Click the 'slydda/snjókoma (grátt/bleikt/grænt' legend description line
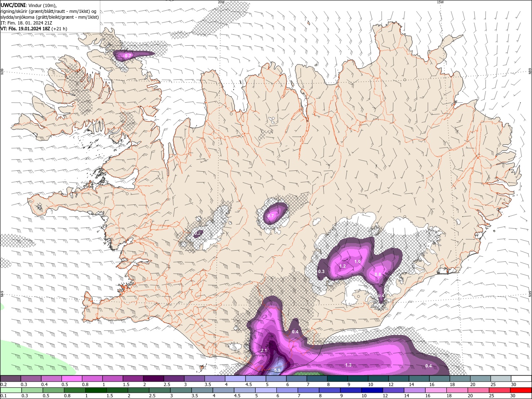This screenshot has width=532, height=399. click(x=49, y=17)
